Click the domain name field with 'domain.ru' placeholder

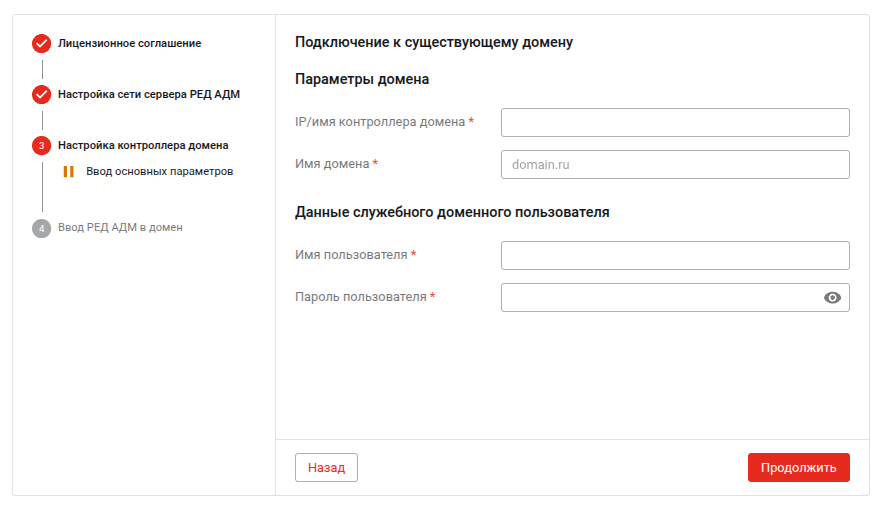[674, 164]
